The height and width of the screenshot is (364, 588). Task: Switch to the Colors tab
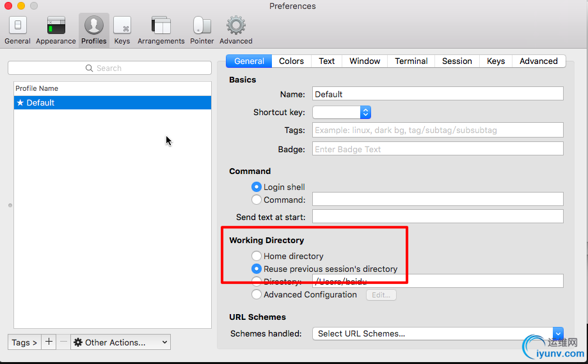pyautogui.click(x=291, y=61)
